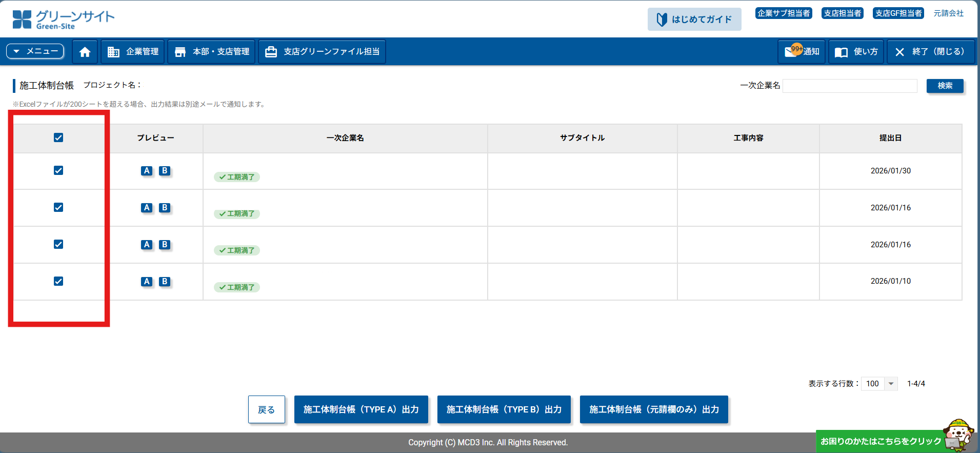This screenshot has height=453, width=980.
Task: Toggle the select-all checkbox in table header
Action: click(58, 137)
